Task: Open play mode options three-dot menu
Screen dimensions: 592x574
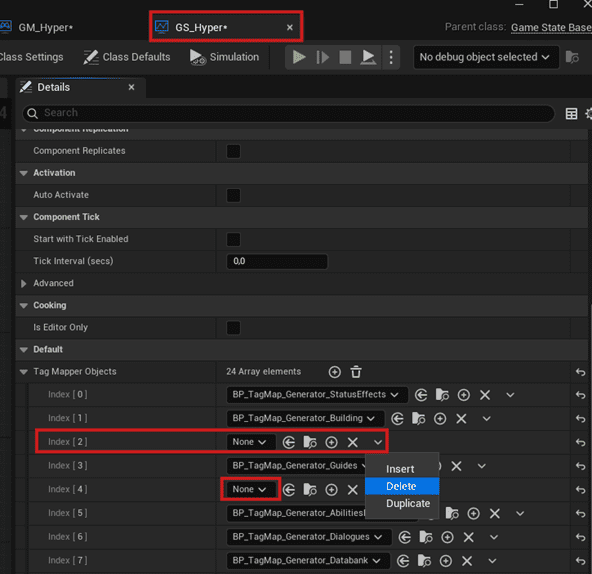Action: pyautogui.click(x=391, y=57)
